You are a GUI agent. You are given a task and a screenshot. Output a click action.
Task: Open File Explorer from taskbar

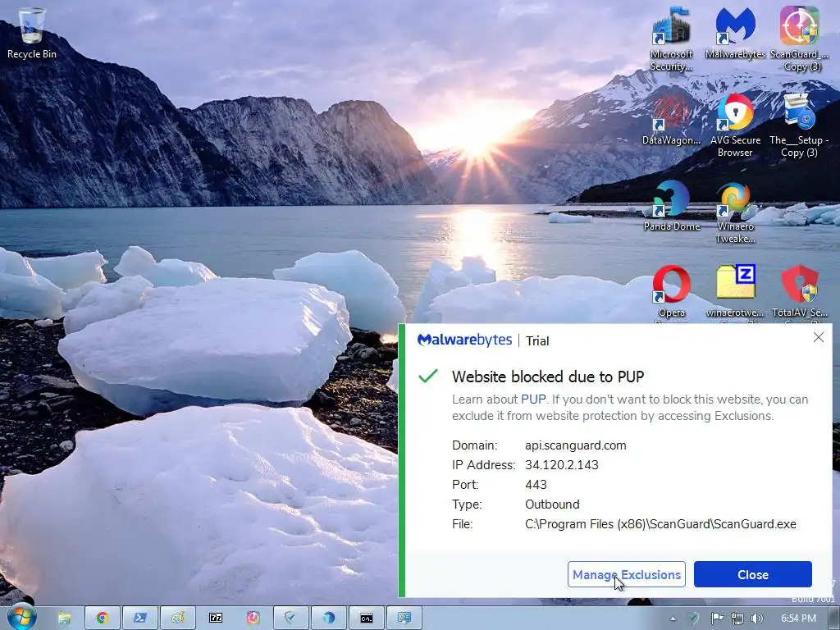64,619
